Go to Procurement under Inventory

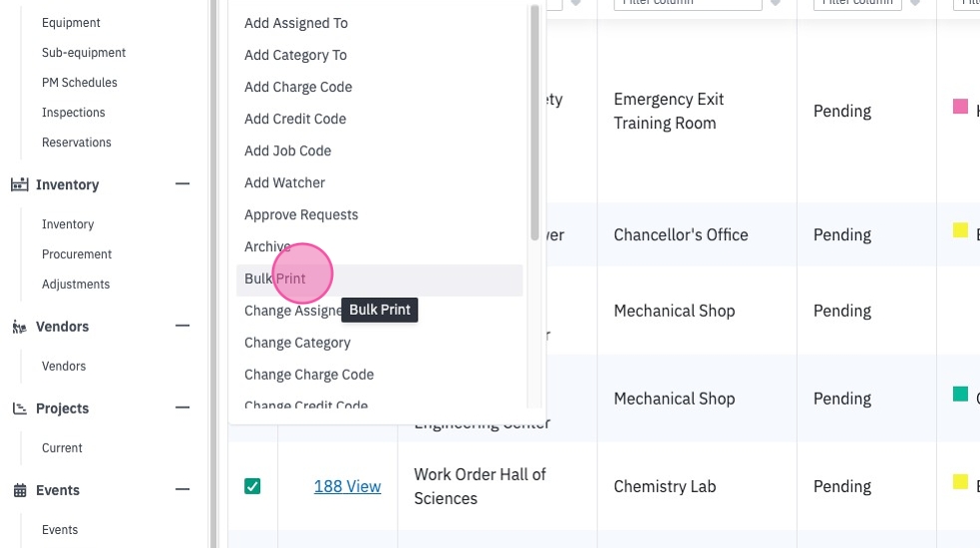(x=76, y=254)
